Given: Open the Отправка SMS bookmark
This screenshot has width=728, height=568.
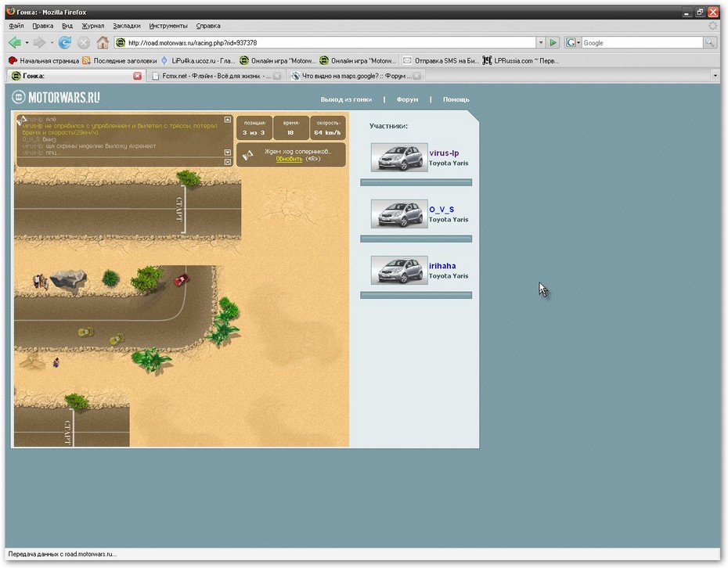Looking at the screenshot, I should [x=441, y=61].
